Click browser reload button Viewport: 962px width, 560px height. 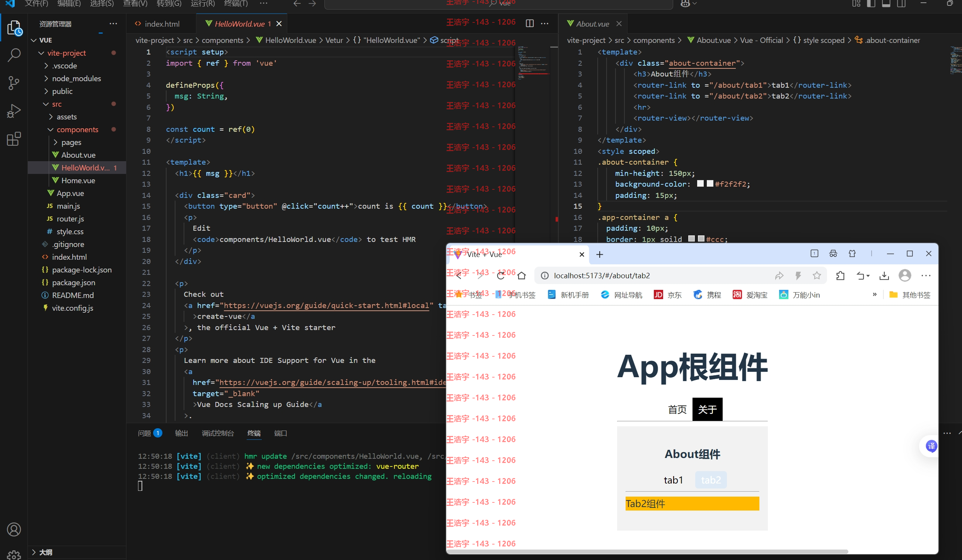[x=501, y=276]
